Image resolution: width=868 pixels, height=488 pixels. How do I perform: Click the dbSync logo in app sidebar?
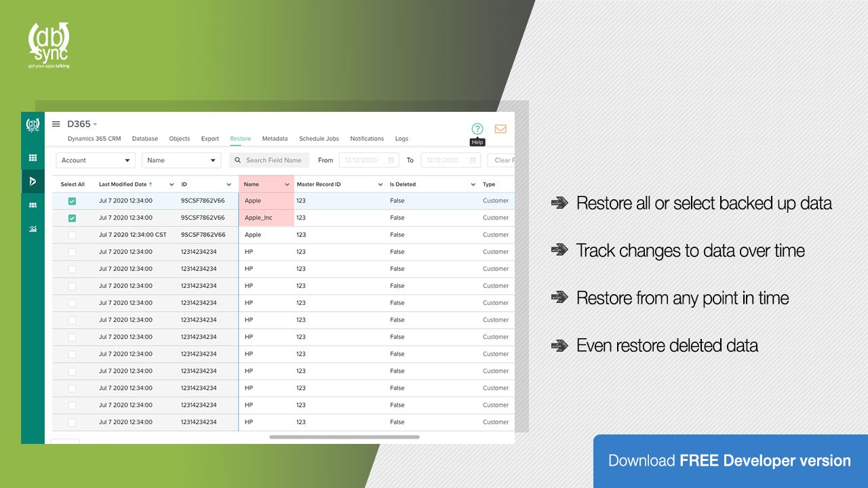coord(33,125)
